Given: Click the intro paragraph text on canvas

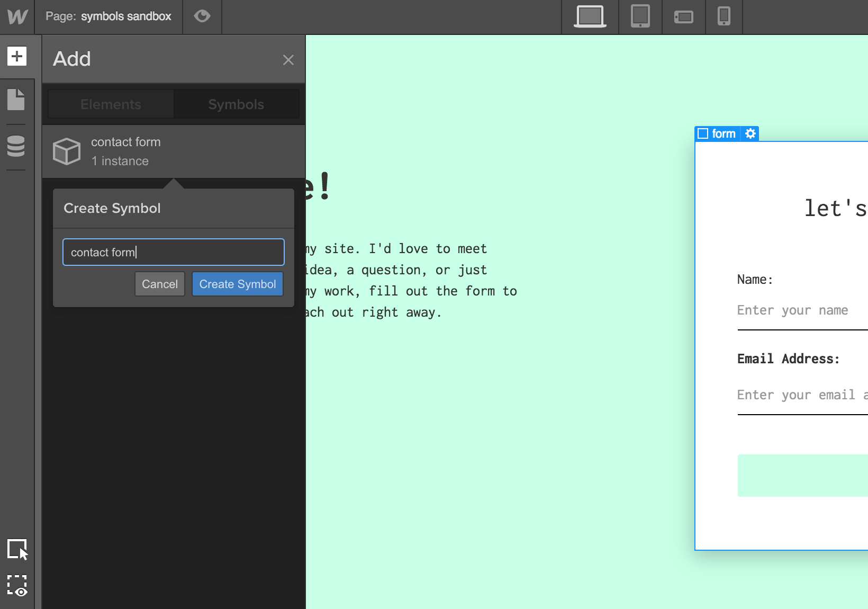Looking at the screenshot, I should click(411, 281).
